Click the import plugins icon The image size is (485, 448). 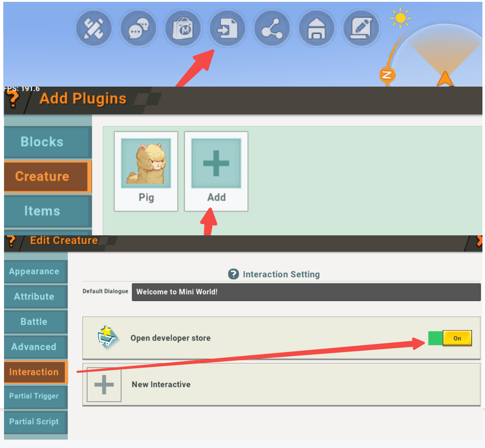point(228,28)
